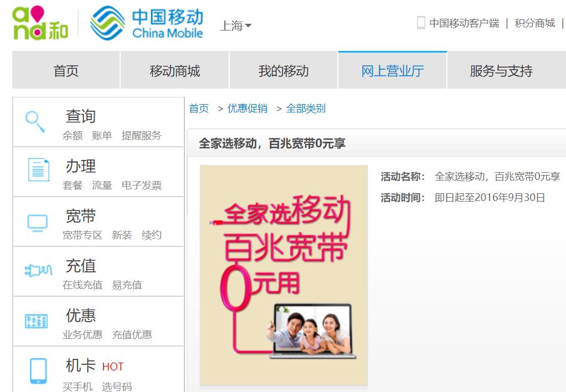Open the 我的移动 tab
Viewport: 566px width, 392px height.
pos(284,70)
